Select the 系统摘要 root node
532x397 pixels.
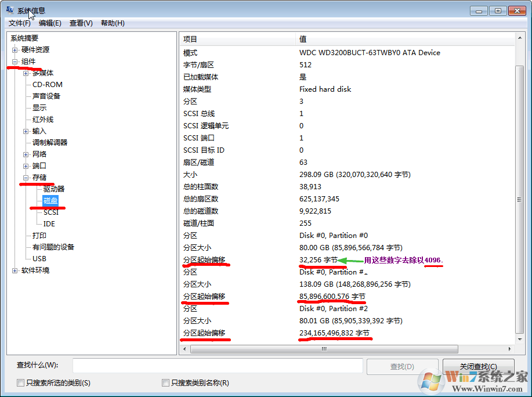coord(24,38)
